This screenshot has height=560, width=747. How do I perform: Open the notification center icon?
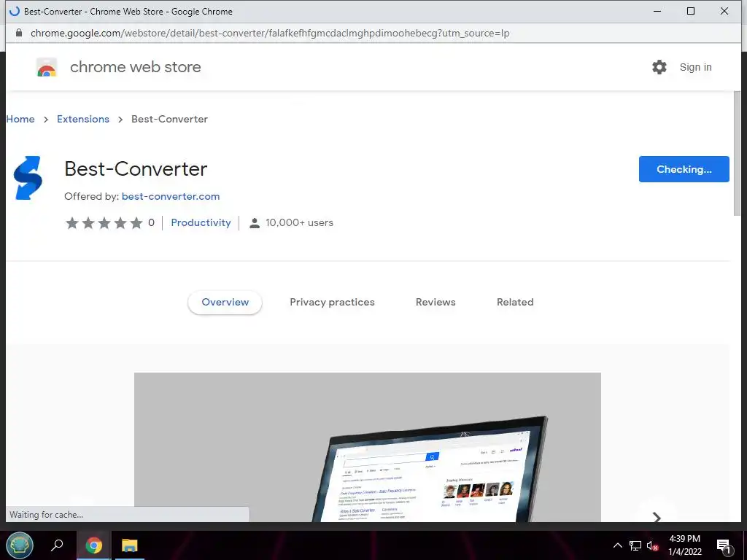[x=724, y=546]
